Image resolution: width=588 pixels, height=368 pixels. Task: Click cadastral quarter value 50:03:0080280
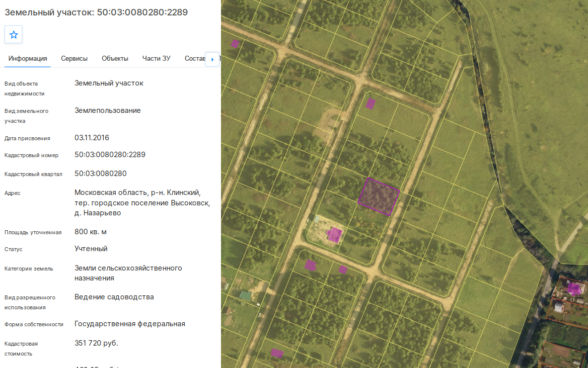(100, 174)
